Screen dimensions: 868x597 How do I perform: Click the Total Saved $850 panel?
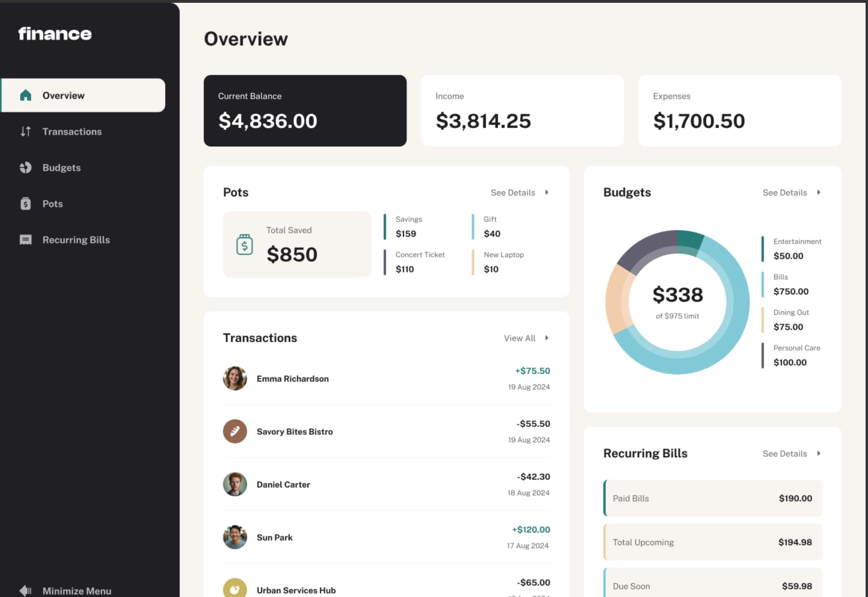pos(297,245)
